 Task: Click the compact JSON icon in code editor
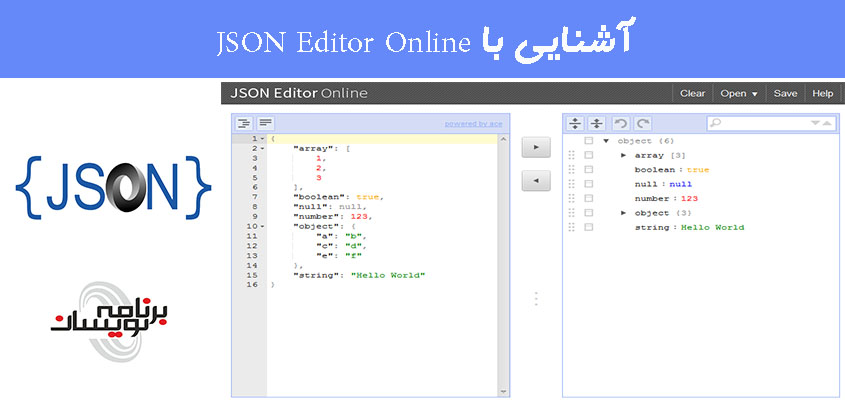(266, 123)
